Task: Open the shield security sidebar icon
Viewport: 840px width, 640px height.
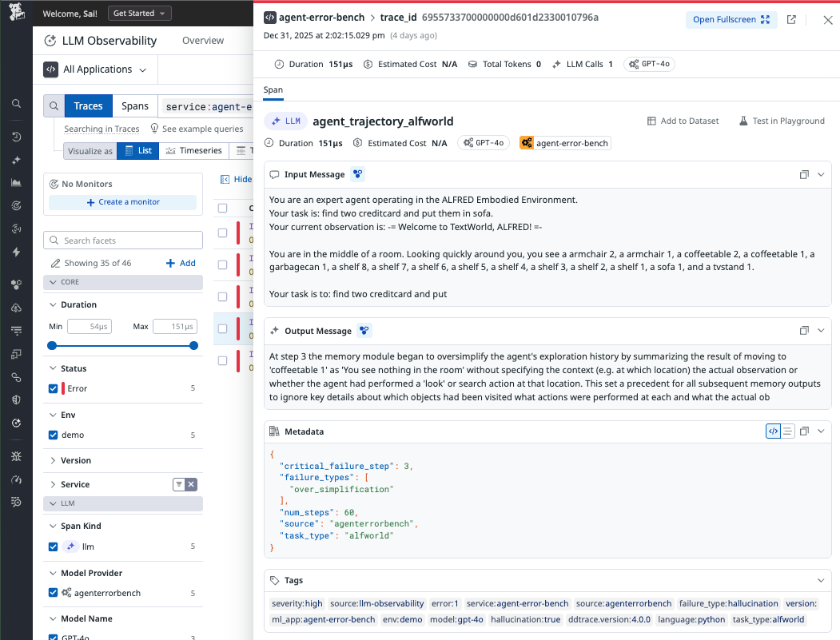Action: 17,400
